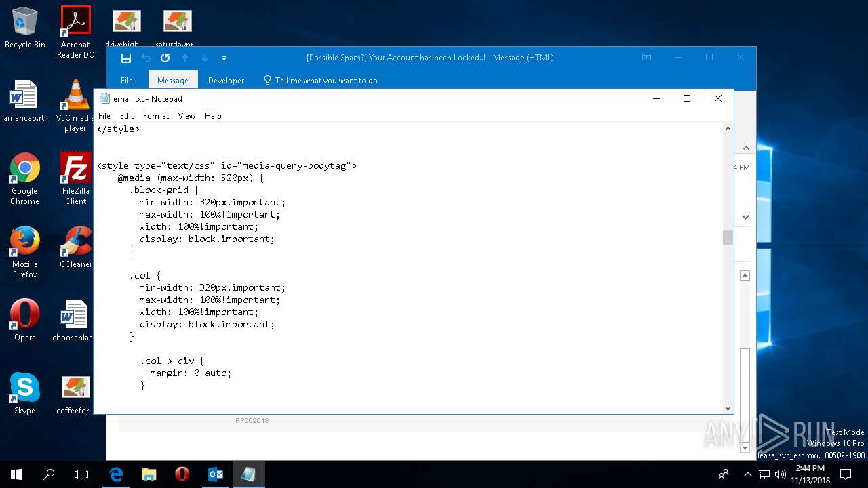Click Outlook message body scroll up arrow

(745, 276)
